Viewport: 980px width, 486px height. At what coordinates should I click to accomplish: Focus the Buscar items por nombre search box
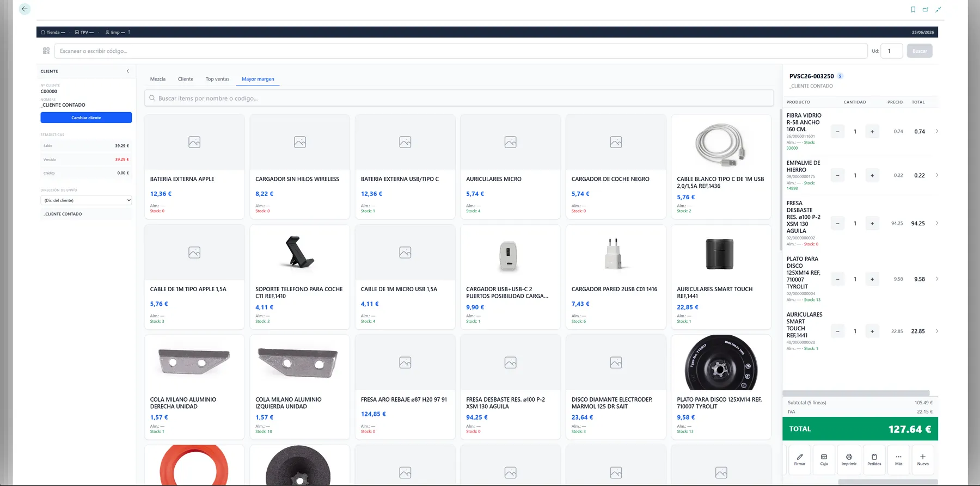pos(459,99)
